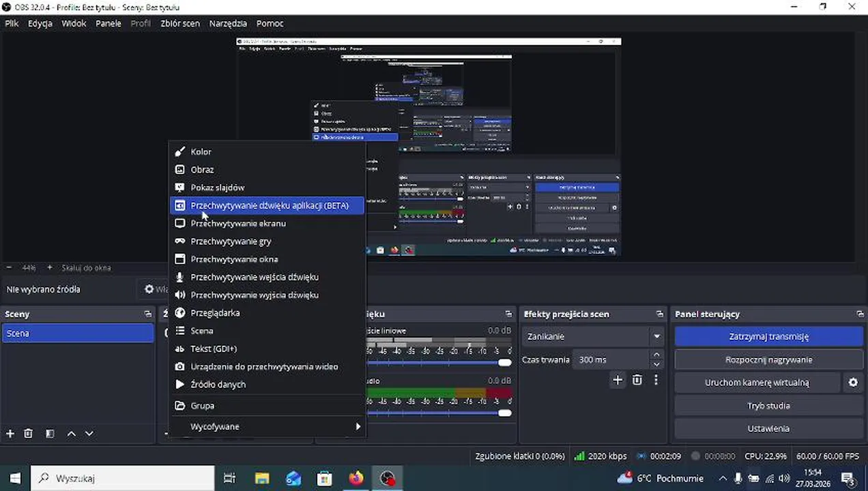This screenshot has width=868, height=491.
Task: Zoom out preview with the minus button
Action: click(x=9, y=267)
